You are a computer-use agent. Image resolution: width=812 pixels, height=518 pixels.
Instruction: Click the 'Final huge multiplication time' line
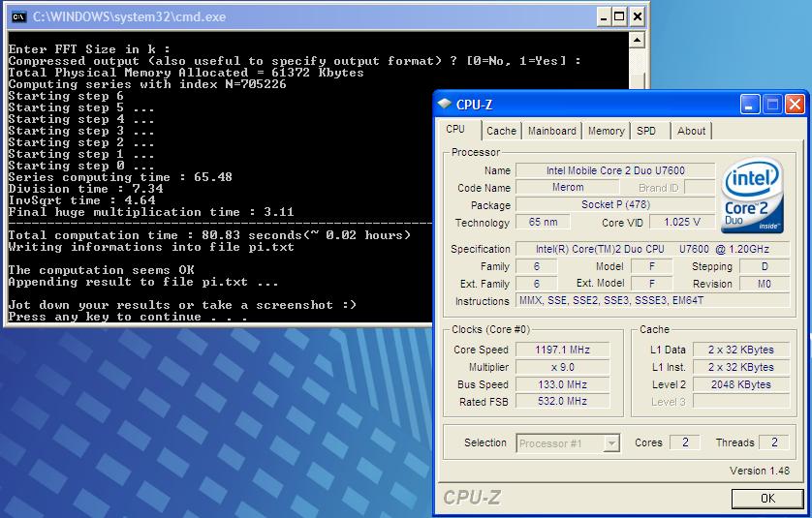pyautogui.click(x=151, y=212)
